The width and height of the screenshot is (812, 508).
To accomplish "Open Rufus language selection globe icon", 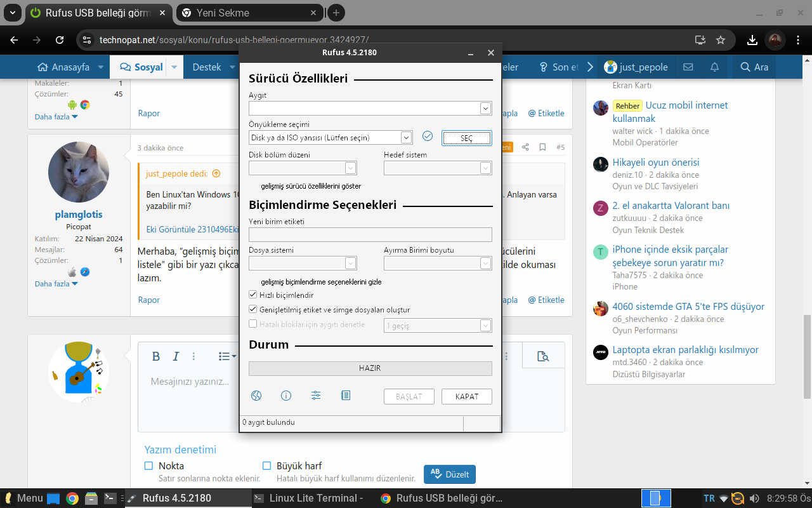I will pos(256,396).
